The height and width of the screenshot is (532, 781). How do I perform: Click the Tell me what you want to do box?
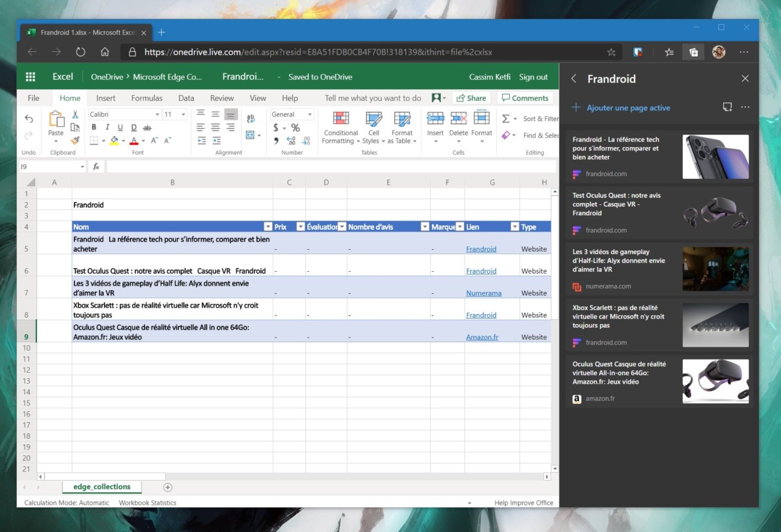373,98
